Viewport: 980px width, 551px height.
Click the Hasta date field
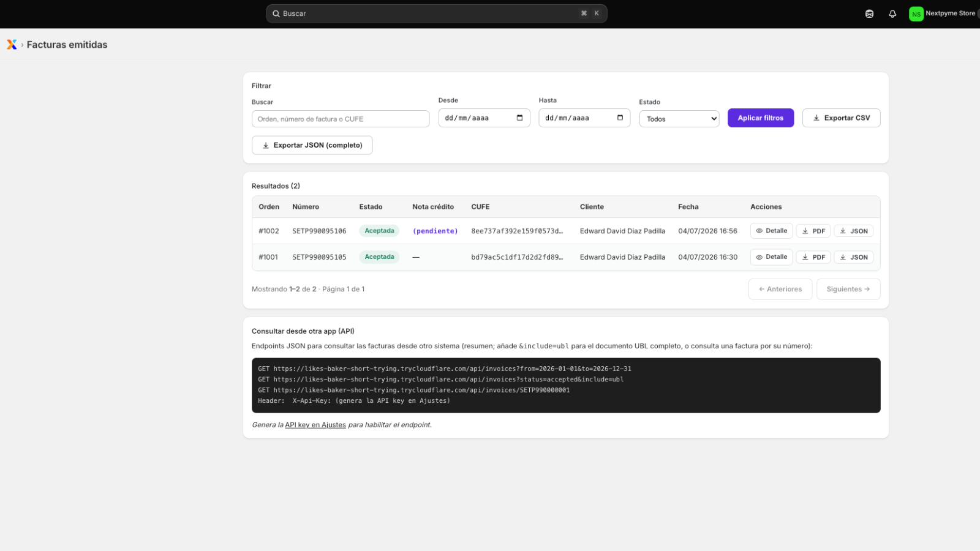(584, 118)
